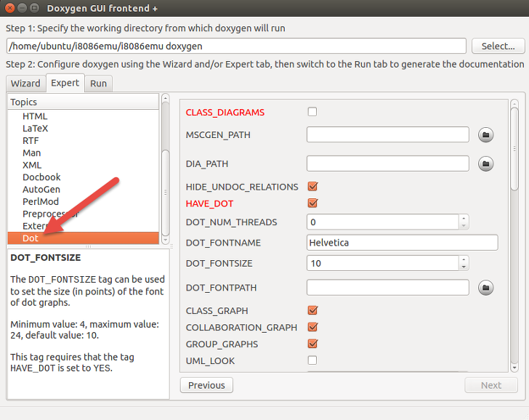The image size is (529, 420).
Task: Switch to the Wizard tab
Action: click(x=25, y=84)
